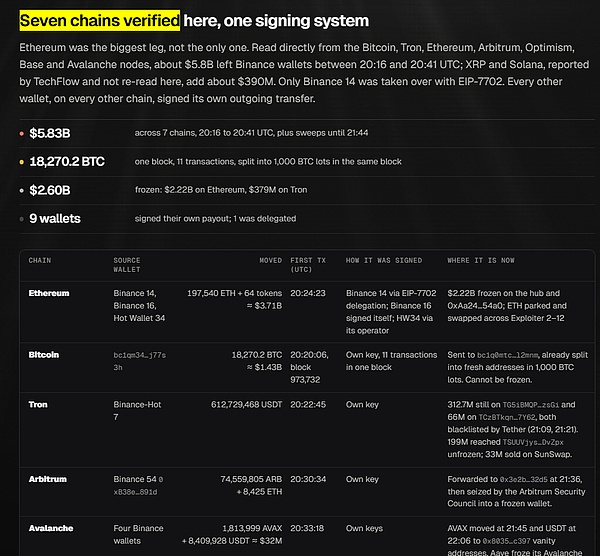Click the 'Avalanche' chain name in the table
The width and height of the screenshot is (600, 556).
point(51,528)
